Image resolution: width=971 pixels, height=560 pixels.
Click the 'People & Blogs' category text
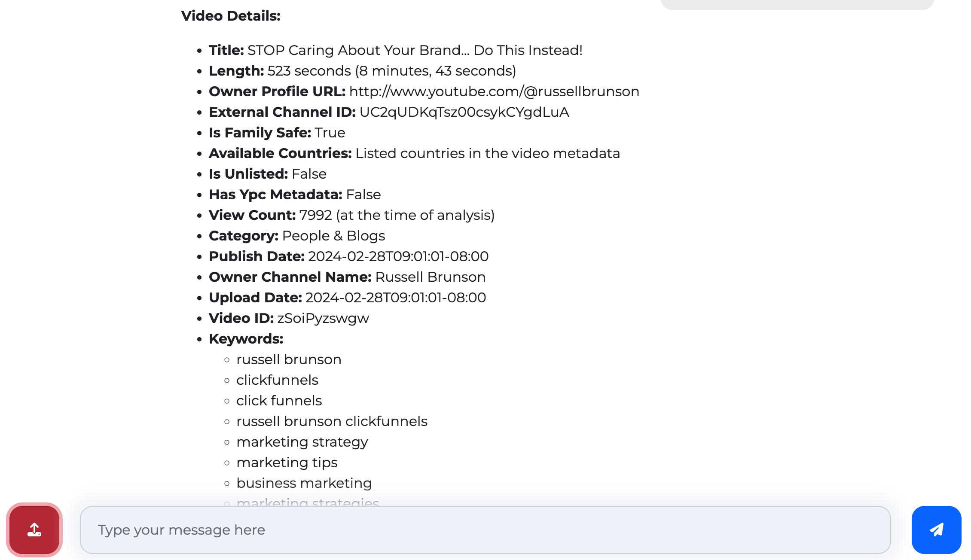(333, 236)
